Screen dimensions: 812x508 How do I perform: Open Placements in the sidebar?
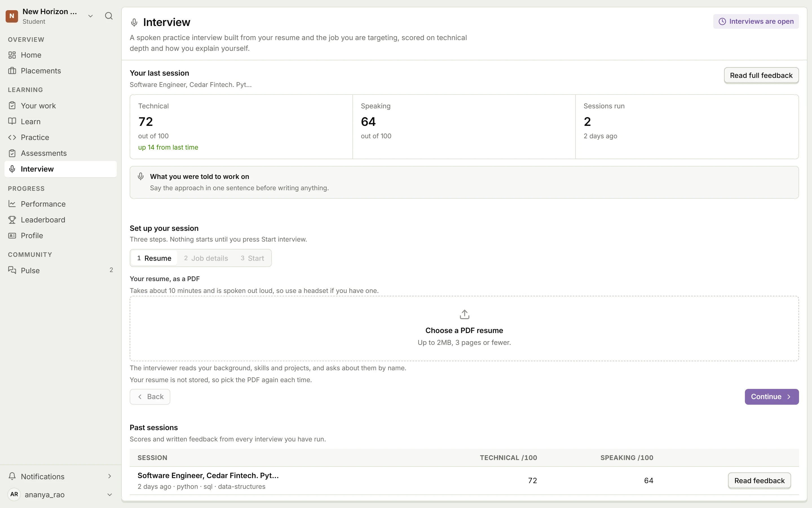coord(60,71)
